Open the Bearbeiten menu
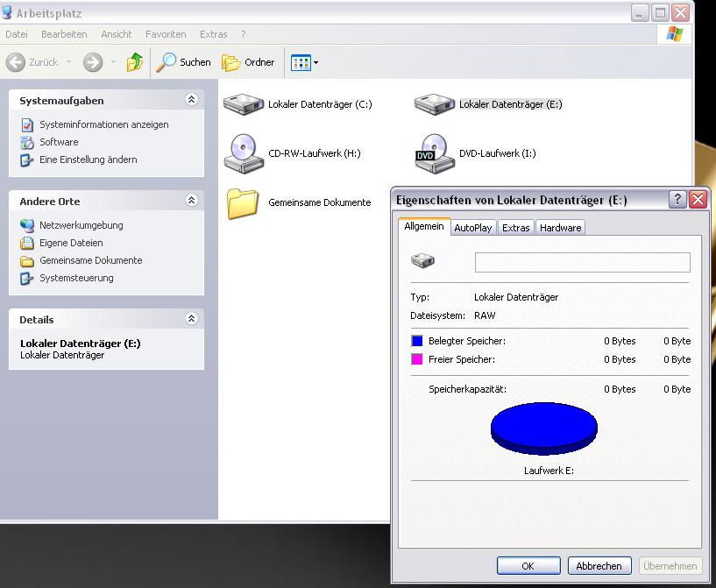Image resolution: width=716 pixels, height=588 pixels. pyautogui.click(x=64, y=34)
